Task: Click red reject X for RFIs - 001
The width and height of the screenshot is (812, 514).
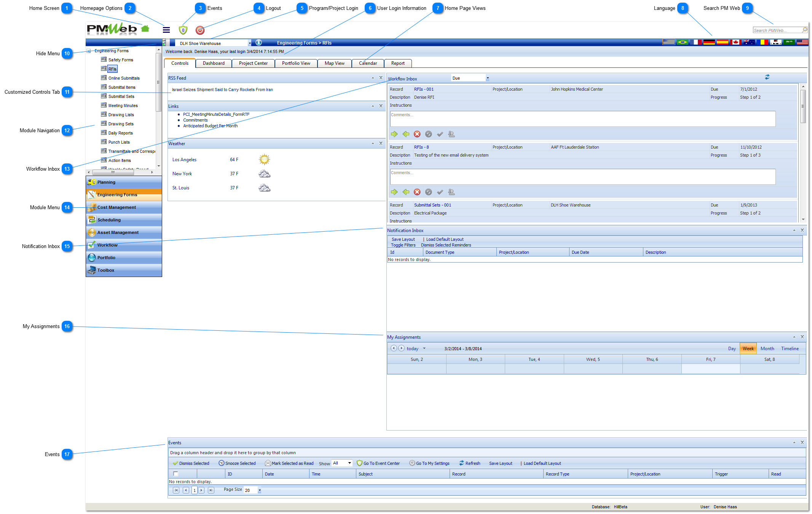Action: tap(417, 134)
